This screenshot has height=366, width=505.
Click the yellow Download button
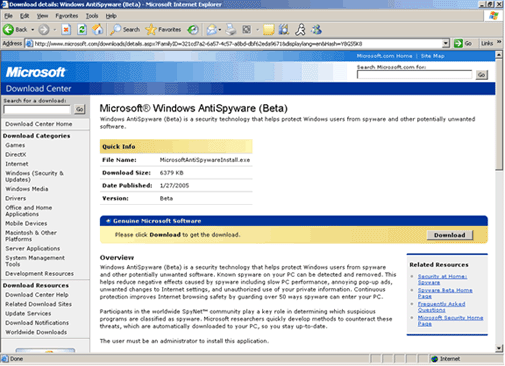tap(450, 235)
